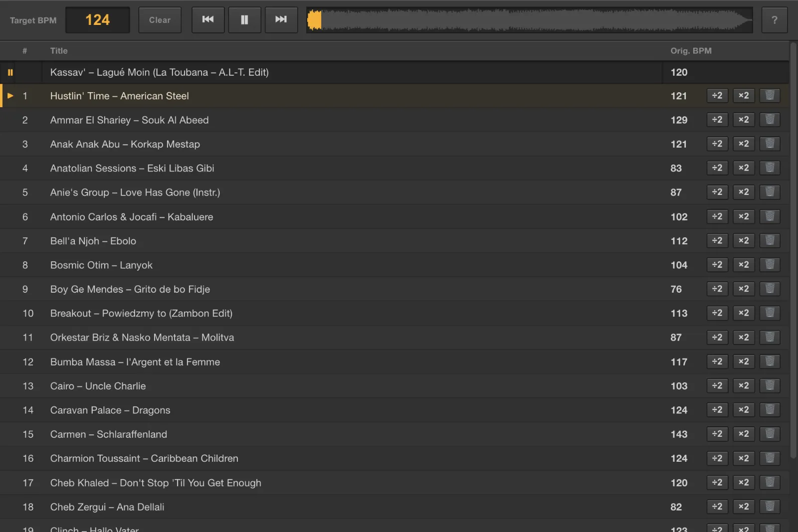Delete Ammar El Shariey – Souk Al Abeed

coord(770,120)
